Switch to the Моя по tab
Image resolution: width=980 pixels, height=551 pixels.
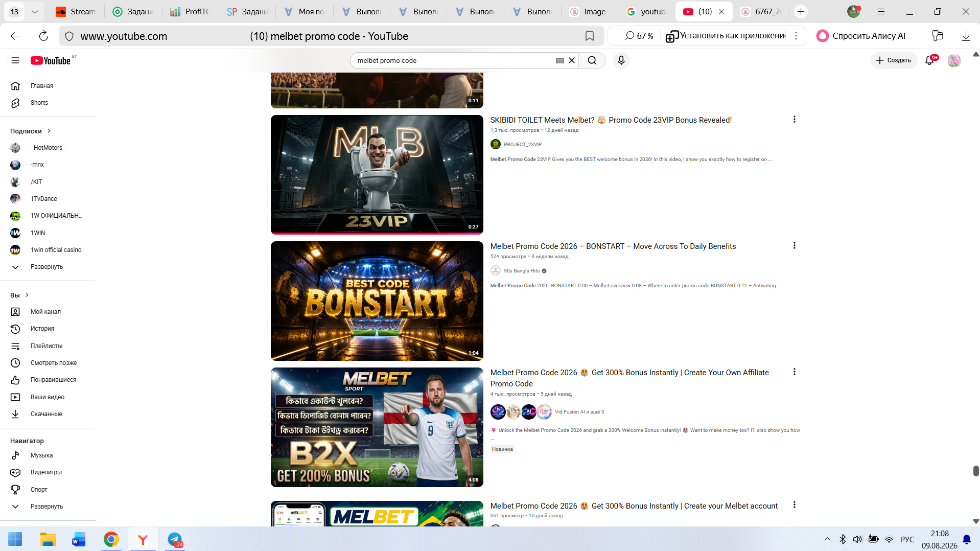tap(305, 11)
